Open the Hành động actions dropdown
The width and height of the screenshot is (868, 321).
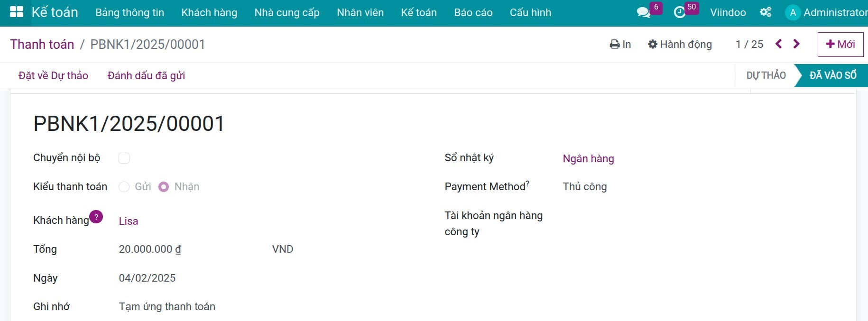tap(680, 44)
